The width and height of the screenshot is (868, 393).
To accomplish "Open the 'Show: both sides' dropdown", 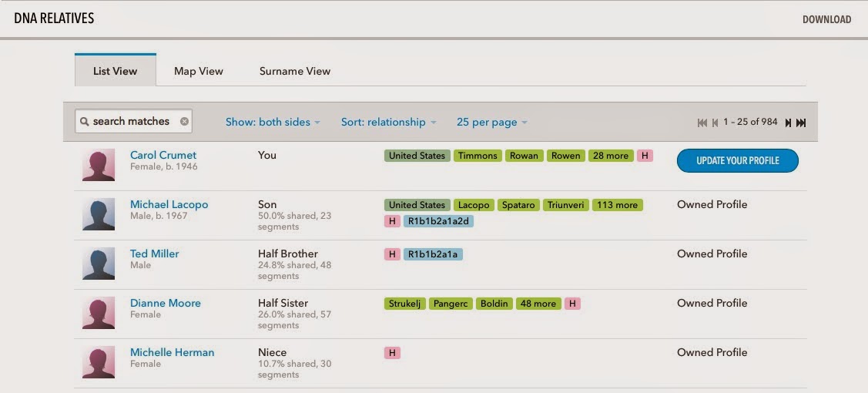I will coord(273,122).
